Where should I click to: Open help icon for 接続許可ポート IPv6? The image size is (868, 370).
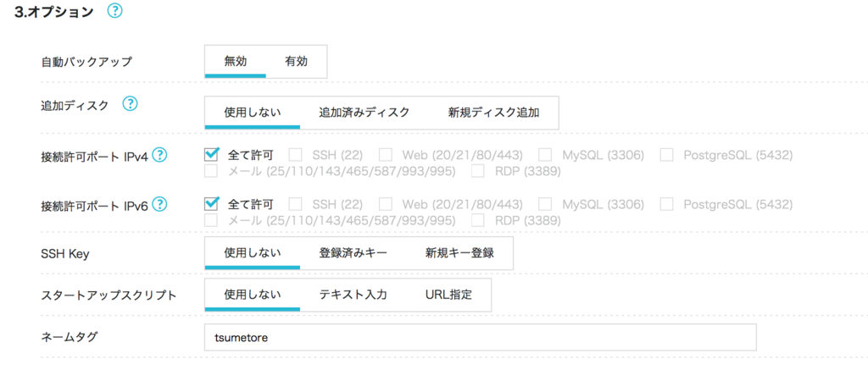point(159,205)
